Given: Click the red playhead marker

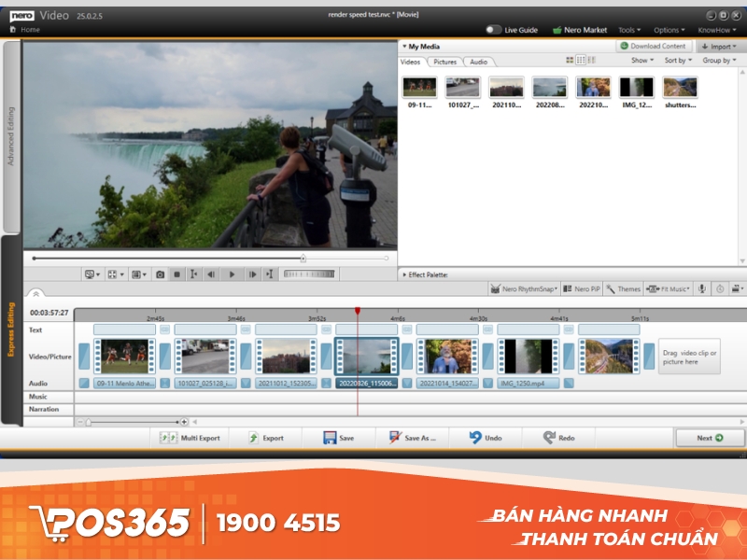Looking at the screenshot, I should click(358, 311).
